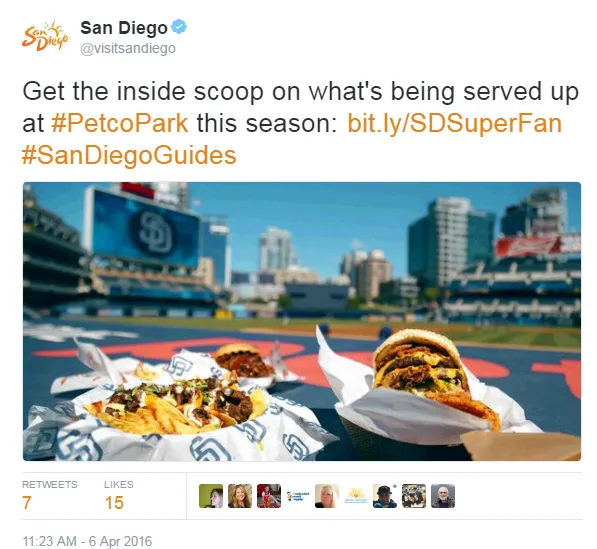Image resolution: width=597 pixels, height=549 pixels.
Task: Open avatar of man wearing black cap
Action: tap(385, 496)
